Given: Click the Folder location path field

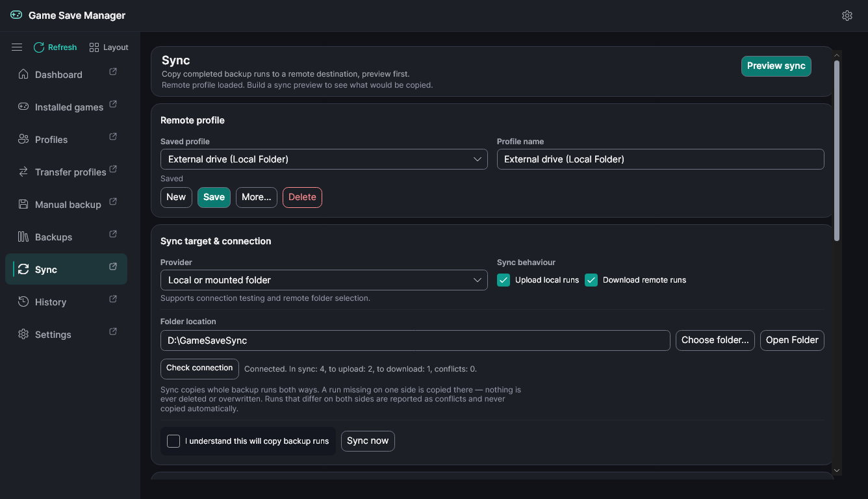Looking at the screenshot, I should coord(415,340).
